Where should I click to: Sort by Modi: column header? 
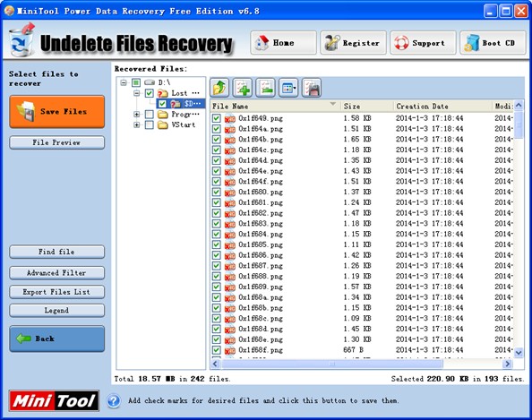point(502,107)
